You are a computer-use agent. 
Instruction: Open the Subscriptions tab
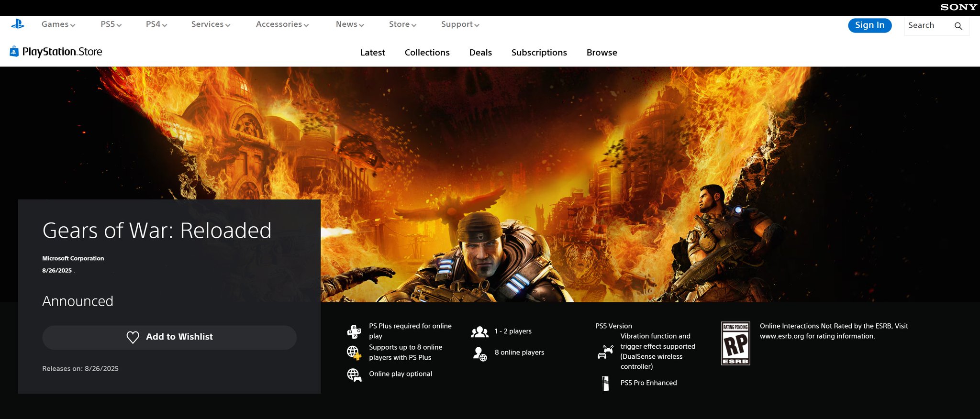(539, 53)
